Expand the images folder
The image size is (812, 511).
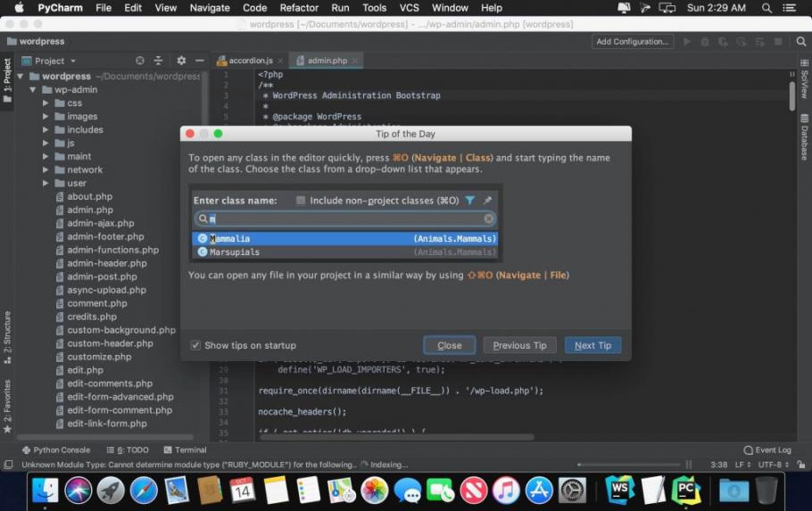point(46,117)
